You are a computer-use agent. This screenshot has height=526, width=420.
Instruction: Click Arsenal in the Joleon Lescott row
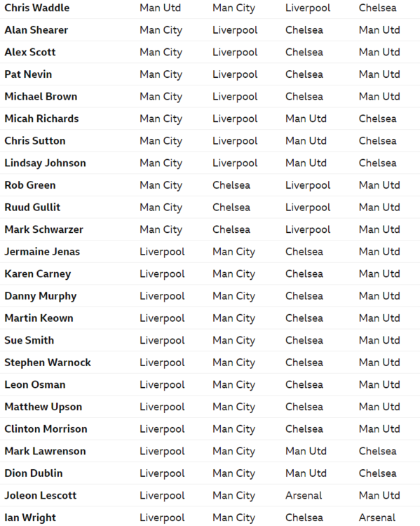[304, 495]
